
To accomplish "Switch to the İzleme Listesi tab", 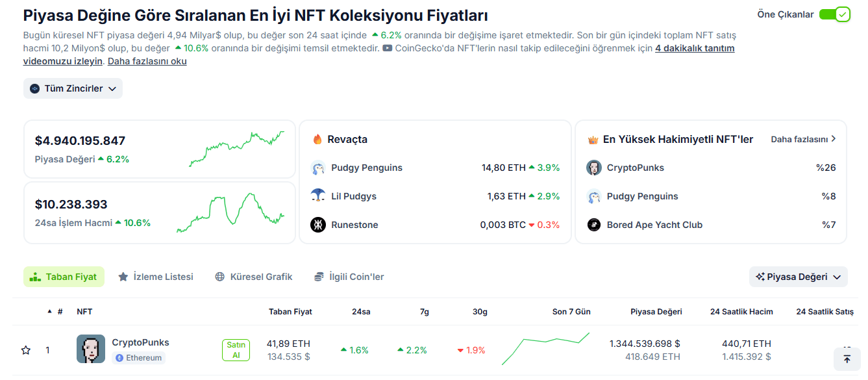I will (x=156, y=277).
